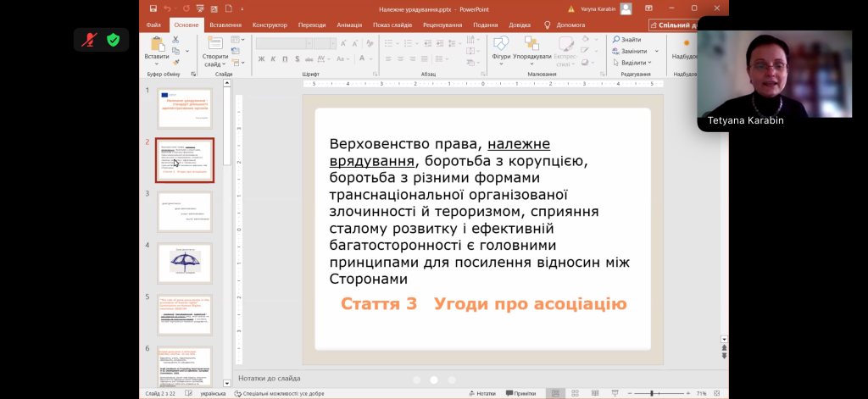Select slide 4 thumbnail with umbrella image
The height and width of the screenshot is (399, 868).
185,263
